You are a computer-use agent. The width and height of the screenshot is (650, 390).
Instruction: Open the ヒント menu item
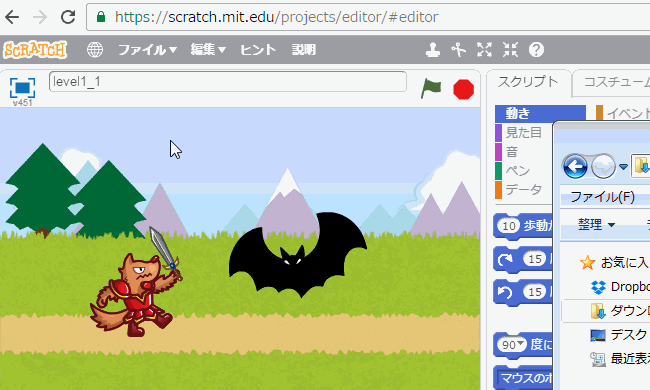click(258, 50)
